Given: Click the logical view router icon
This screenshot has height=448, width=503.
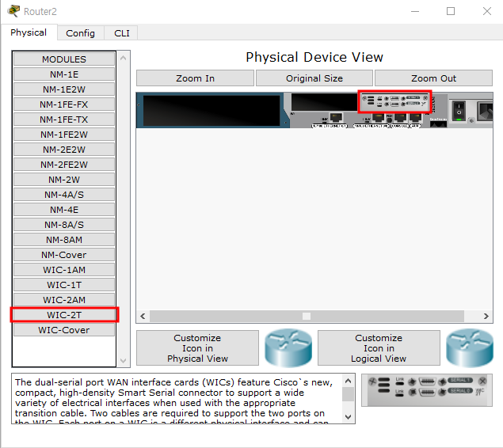Looking at the screenshot, I should 470,347.
